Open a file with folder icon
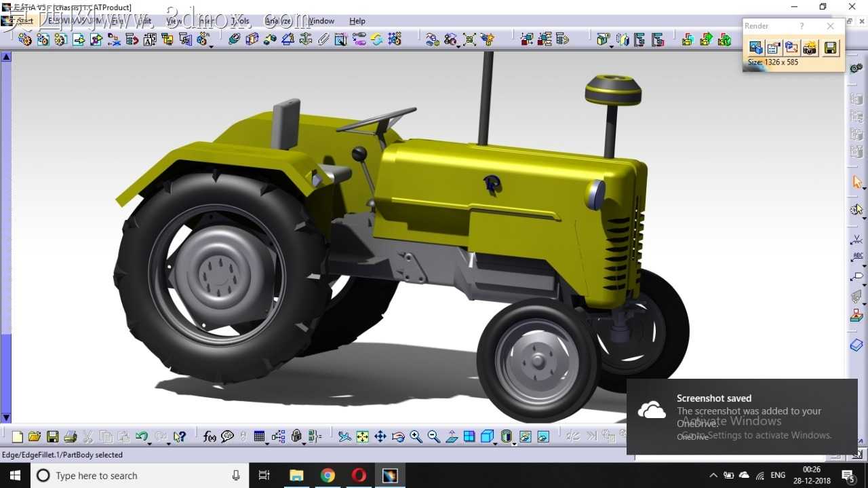The image size is (868, 488). [35, 436]
